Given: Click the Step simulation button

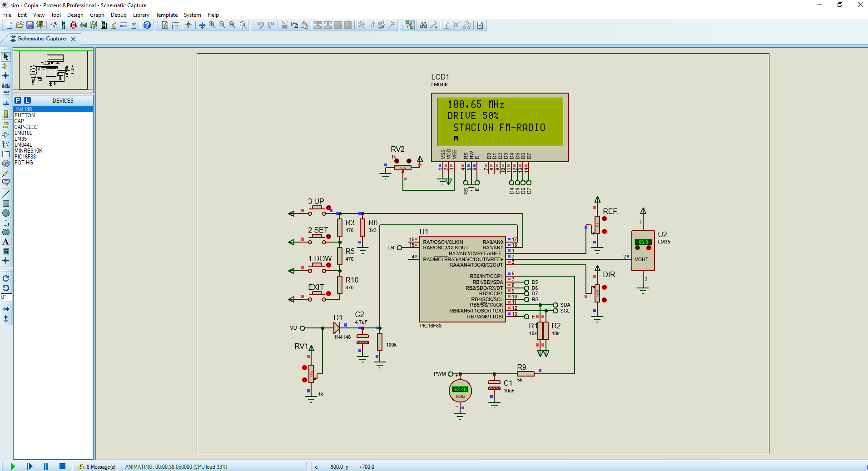Looking at the screenshot, I should point(30,466).
